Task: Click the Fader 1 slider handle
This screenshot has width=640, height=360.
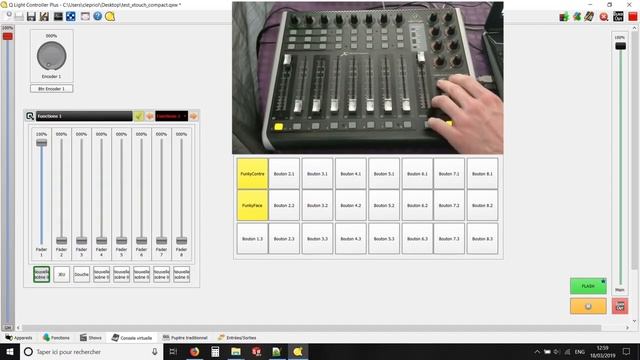Action: (x=42, y=142)
